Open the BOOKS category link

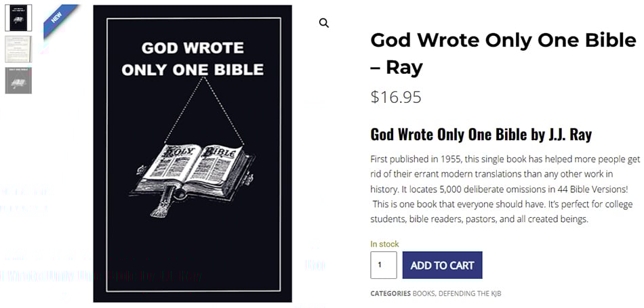pos(424,293)
